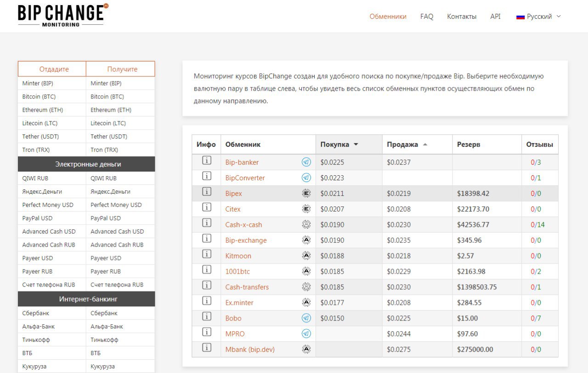The height and width of the screenshot is (373, 588).
Task: Click Telegram icon beside Bobo
Action: tap(306, 318)
